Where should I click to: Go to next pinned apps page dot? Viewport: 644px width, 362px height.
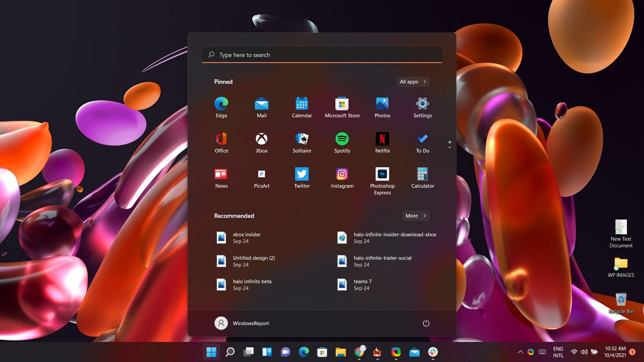coord(449,147)
